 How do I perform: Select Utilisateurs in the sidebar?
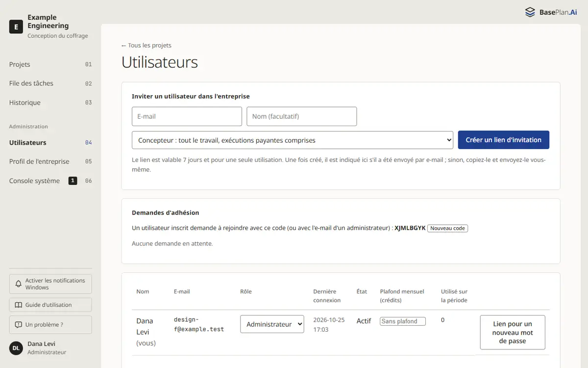(50, 142)
